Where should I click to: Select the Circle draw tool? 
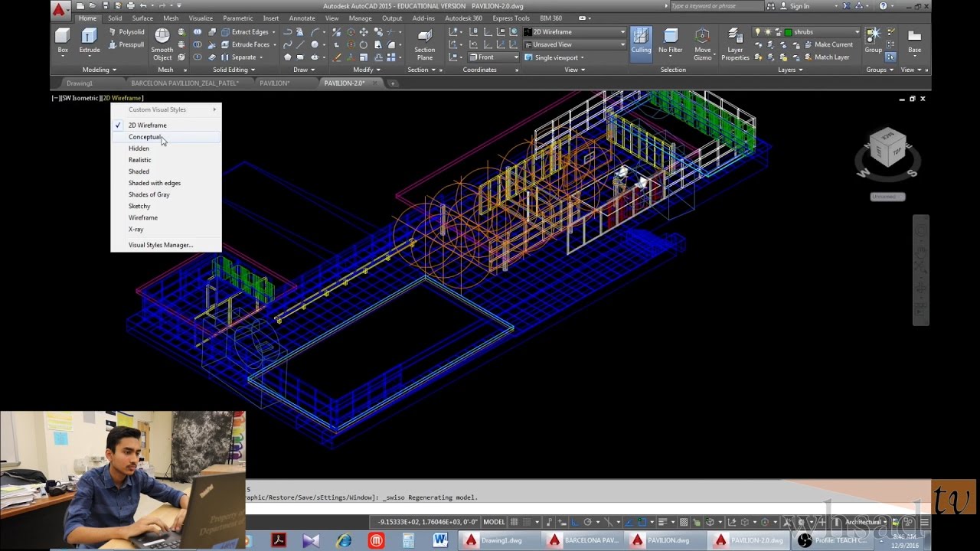click(315, 44)
